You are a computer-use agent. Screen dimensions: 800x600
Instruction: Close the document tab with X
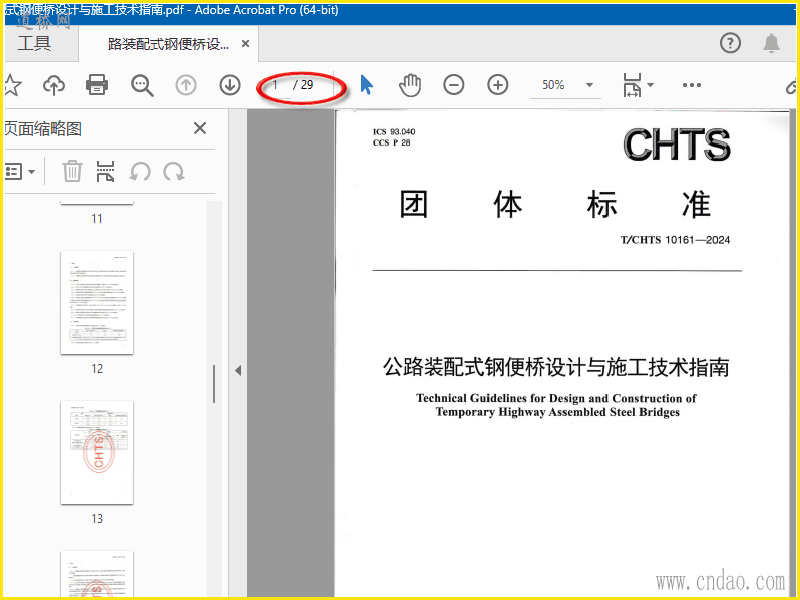[245, 44]
